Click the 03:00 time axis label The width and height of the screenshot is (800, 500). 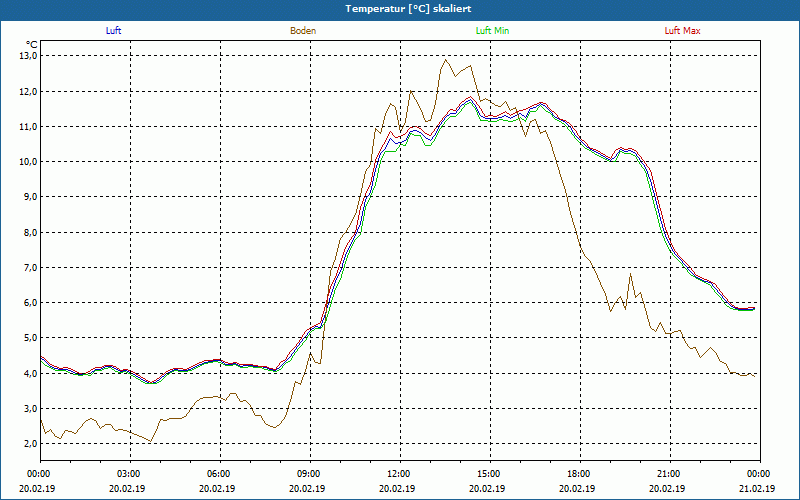pyautogui.click(x=130, y=474)
